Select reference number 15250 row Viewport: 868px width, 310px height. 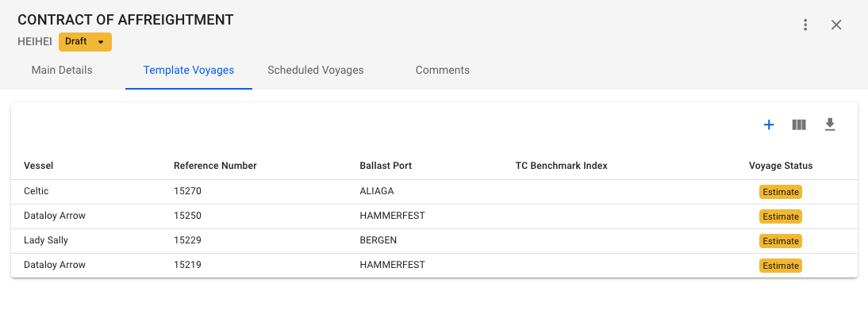pyautogui.click(x=435, y=216)
